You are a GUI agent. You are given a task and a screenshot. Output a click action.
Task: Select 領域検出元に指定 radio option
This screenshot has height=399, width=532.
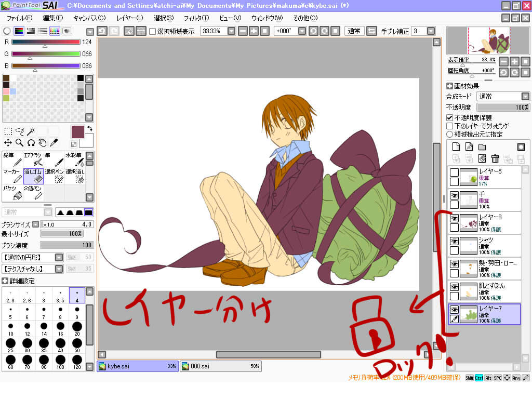(x=449, y=135)
